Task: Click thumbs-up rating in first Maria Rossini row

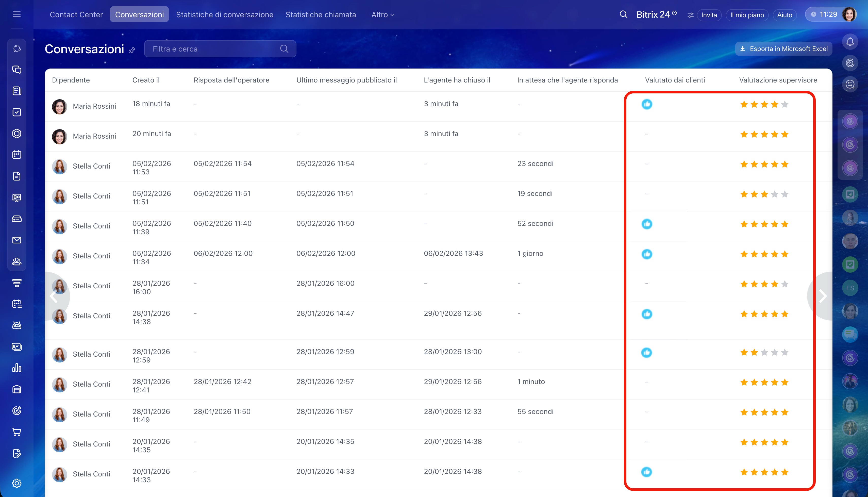Action: click(x=647, y=104)
